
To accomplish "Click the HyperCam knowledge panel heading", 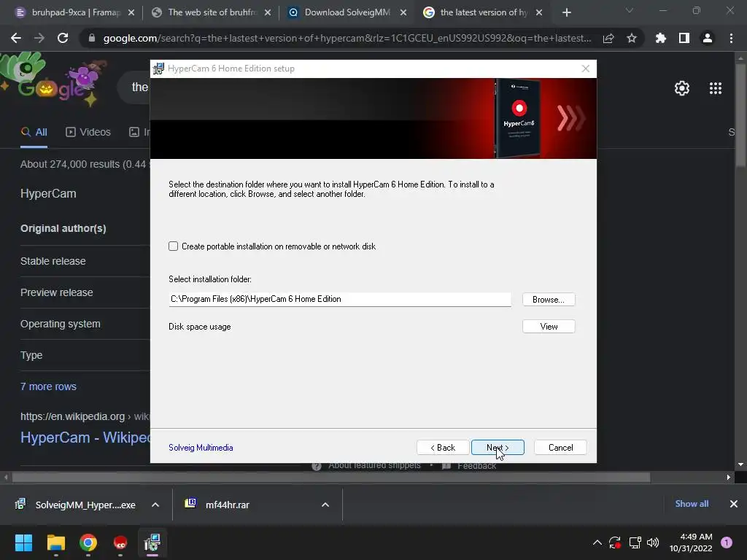I will pyautogui.click(x=48, y=193).
